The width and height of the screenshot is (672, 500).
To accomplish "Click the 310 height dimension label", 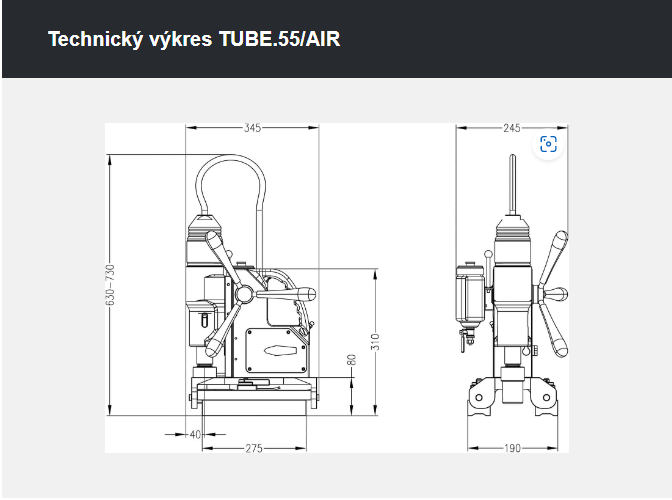I will [x=375, y=342].
